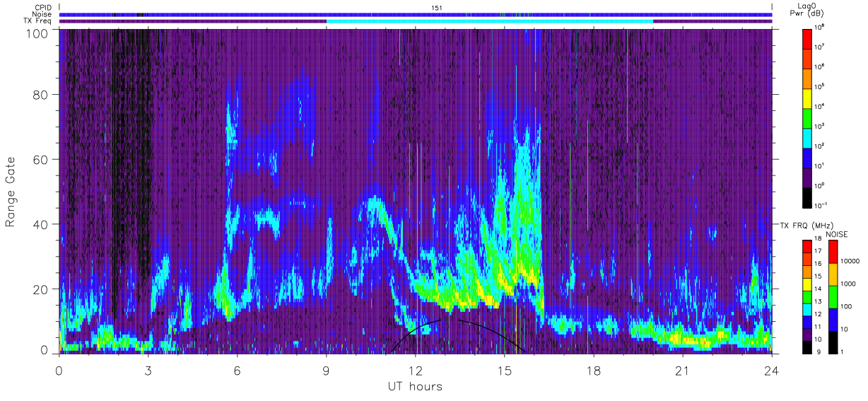
Task: Click the blue band of the NOISE colorbar
Action: (833, 320)
